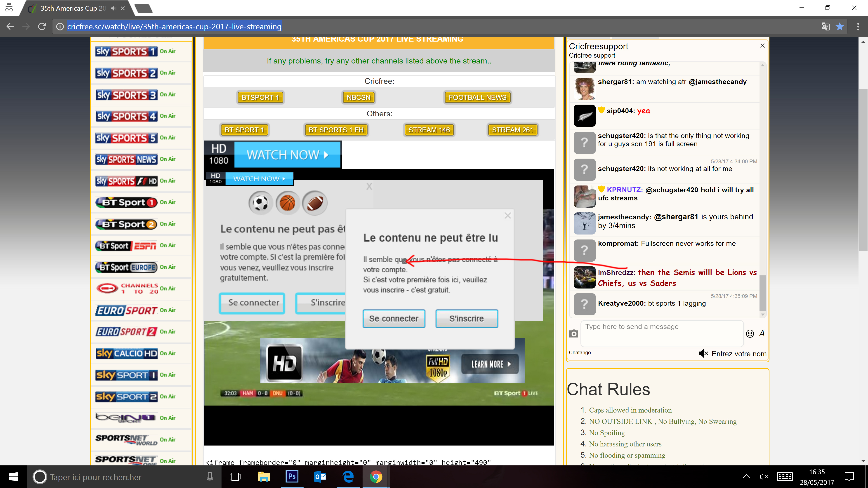Open the emoji picker in chat
Viewport: 868px width, 488px height.
[x=750, y=333]
